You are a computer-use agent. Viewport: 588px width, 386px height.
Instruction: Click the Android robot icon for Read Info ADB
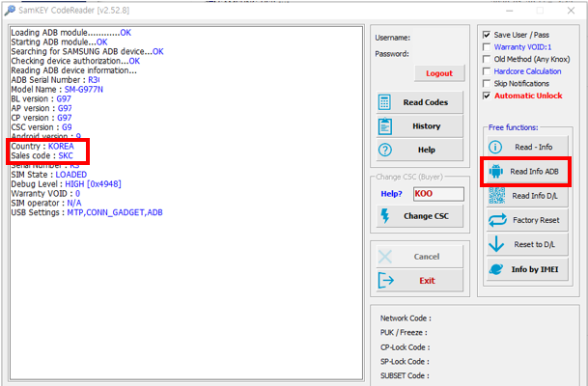point(495,171)
